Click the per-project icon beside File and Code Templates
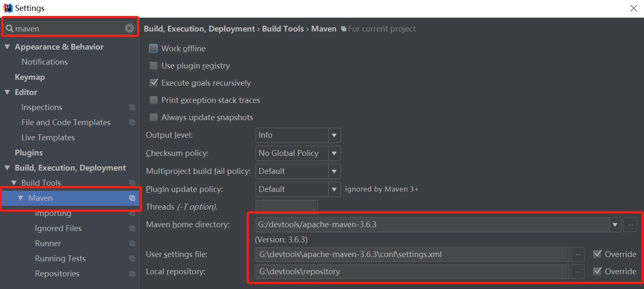Image resolution: width=644 pixels, height=289 pixels. point(132,123)
